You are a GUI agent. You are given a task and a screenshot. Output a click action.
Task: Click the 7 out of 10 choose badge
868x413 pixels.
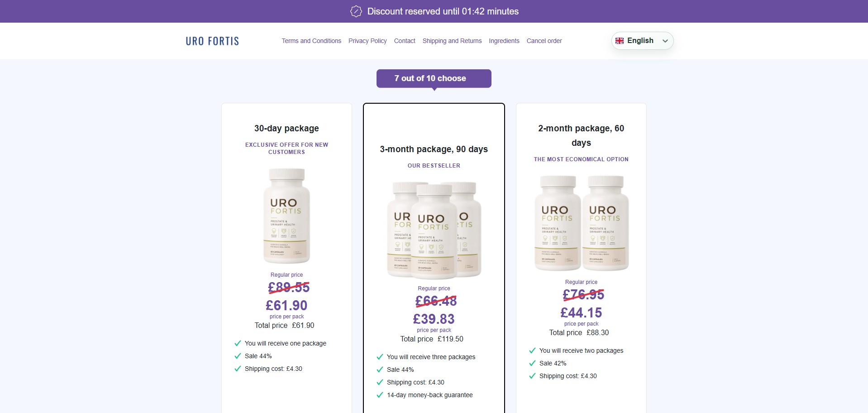pyautogui.click(x=434, y=79)
